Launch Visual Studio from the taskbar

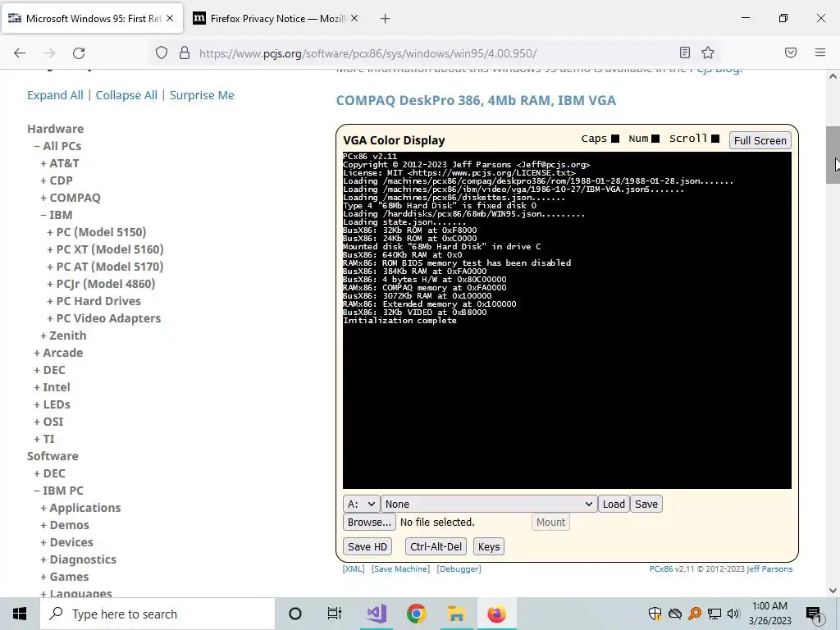coord(376,614)
